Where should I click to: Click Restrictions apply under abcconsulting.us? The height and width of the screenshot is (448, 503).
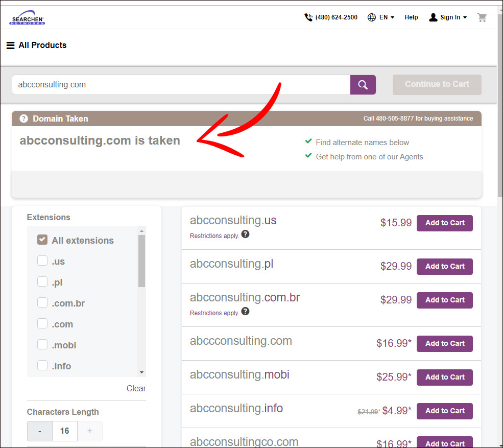(214, 236)
